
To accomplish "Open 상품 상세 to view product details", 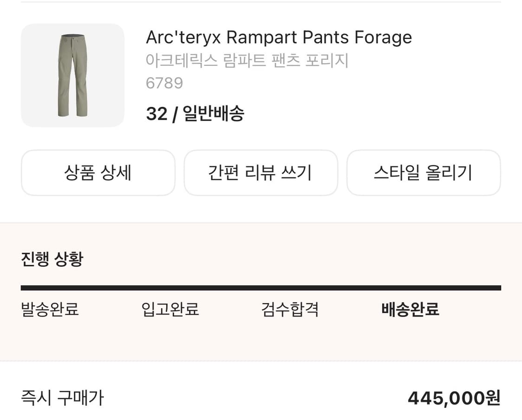I will 98,173.
